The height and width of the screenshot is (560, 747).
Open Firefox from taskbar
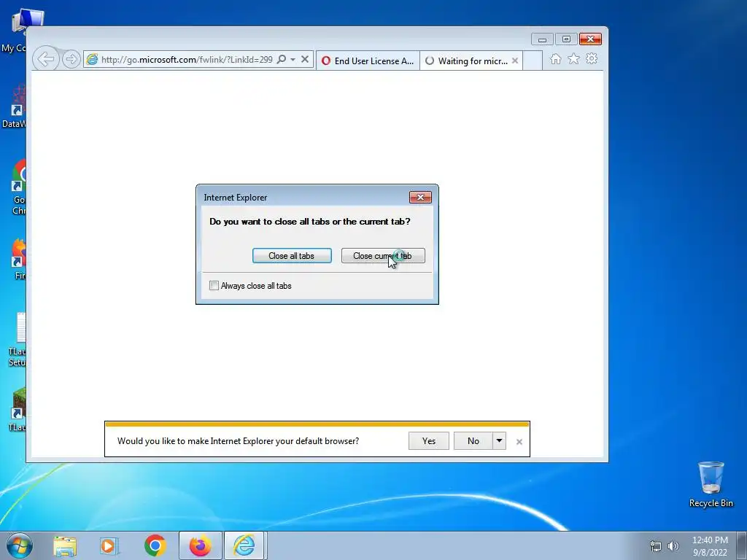(x=200, y=545)
